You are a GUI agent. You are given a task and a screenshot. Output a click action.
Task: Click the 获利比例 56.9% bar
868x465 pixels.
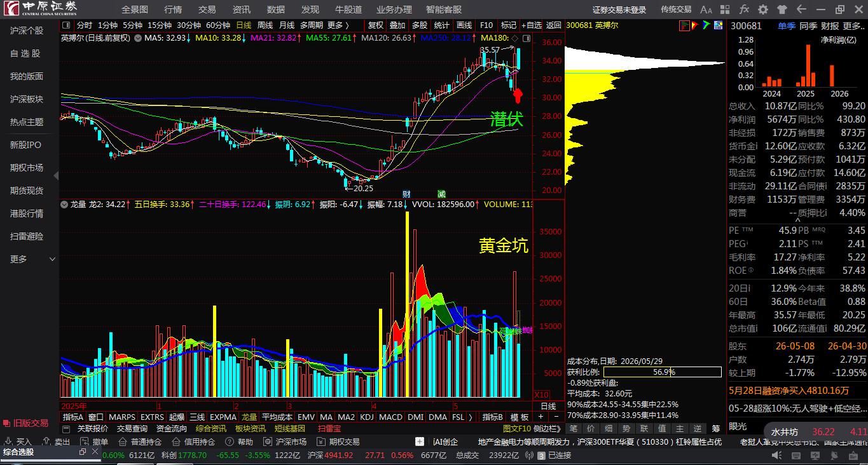[x=662, y=372]
